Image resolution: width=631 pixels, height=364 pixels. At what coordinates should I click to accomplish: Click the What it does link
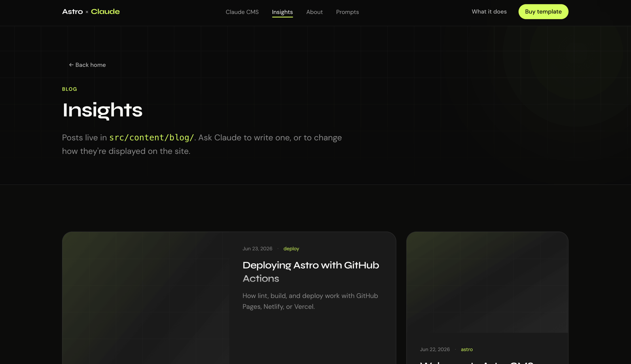click(489, 12)
